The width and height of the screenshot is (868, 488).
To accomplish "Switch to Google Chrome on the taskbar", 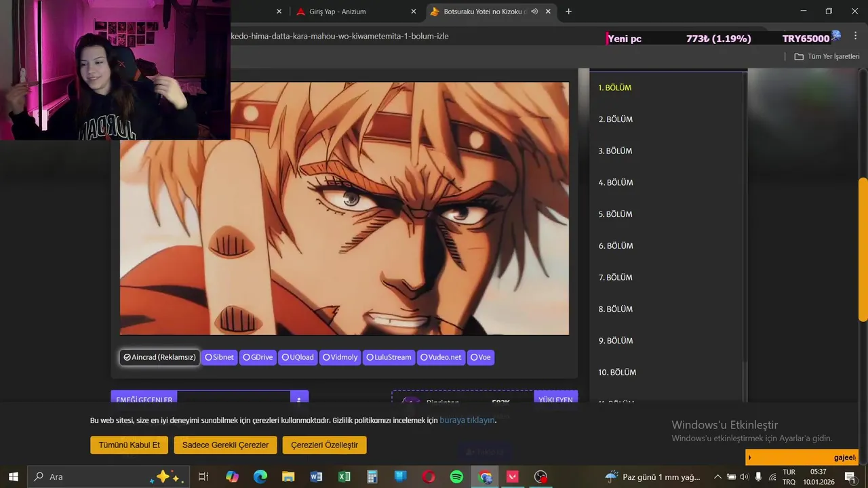I will point(485,476).
